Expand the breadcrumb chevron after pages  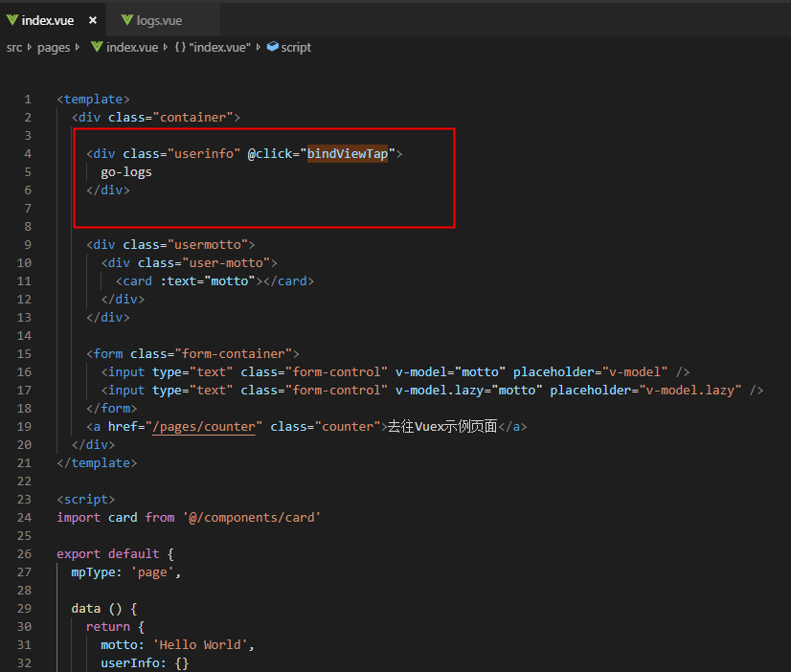pyautogui.click(x=78, y=47)
